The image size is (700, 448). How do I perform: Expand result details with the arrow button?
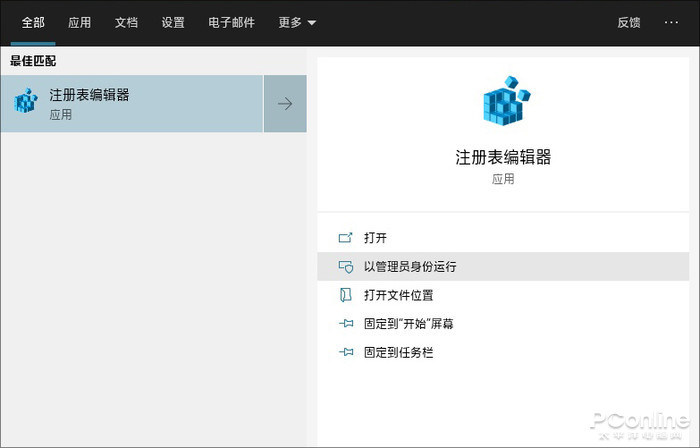pyautogui.click(x=285, y=104)
